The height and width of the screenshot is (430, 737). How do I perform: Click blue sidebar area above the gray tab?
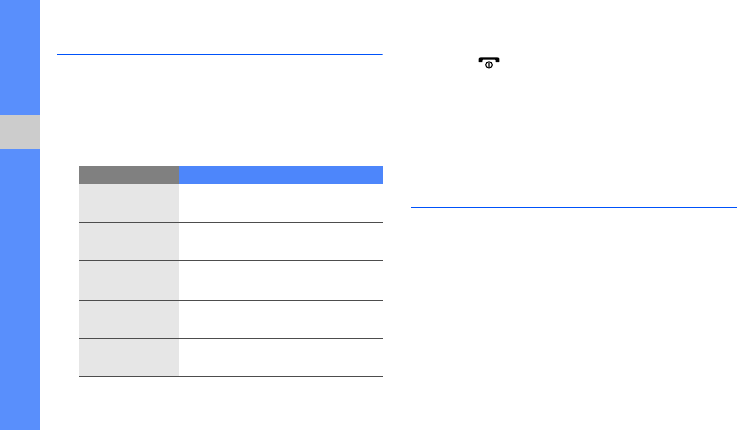pyautogui.click(x=20, y=55)
